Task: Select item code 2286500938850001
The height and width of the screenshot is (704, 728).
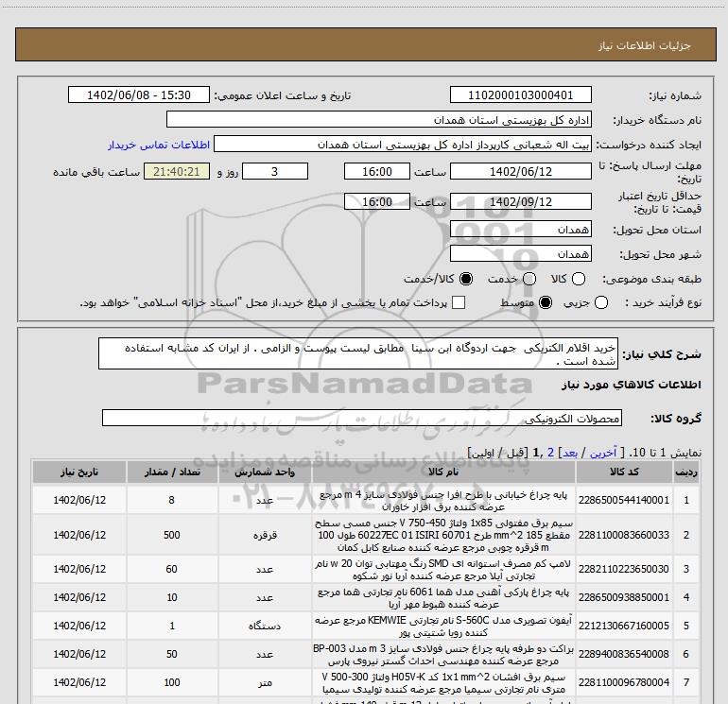Action: click(624, 597)
